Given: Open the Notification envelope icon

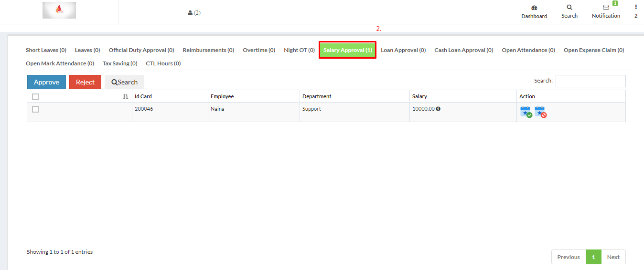Looking at the screenshot, I should point(606,8).
